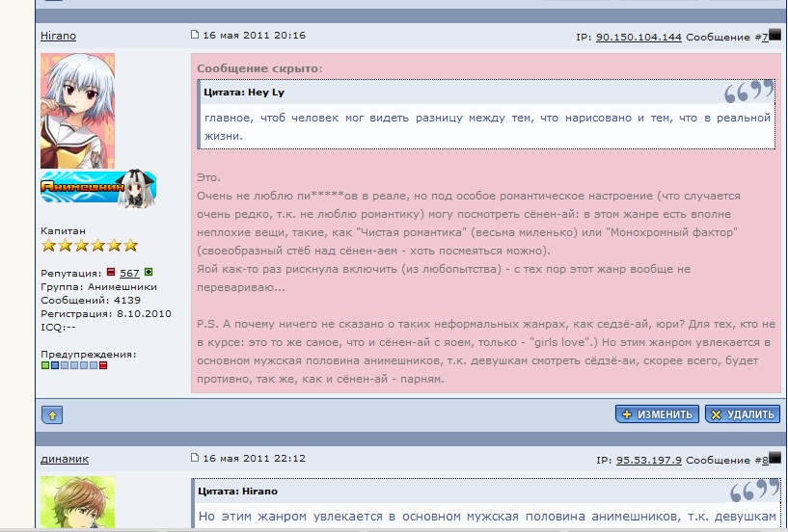Click the ИЗМЕНИТЬ edit button
This screenshot has height=532, width=788.
point(657,414)
